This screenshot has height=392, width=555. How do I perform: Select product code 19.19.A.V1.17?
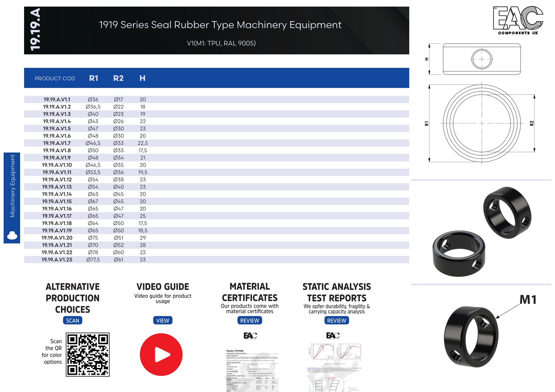(57, 216)
